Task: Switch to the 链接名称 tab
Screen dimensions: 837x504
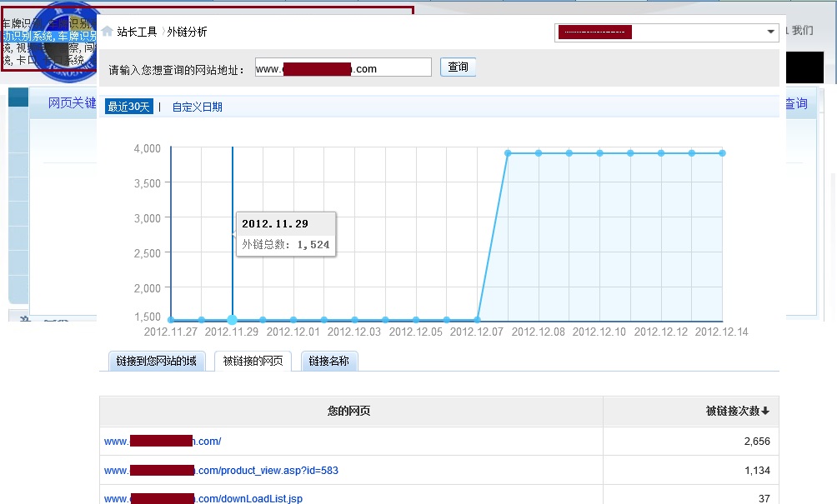Action: [329, 362]
